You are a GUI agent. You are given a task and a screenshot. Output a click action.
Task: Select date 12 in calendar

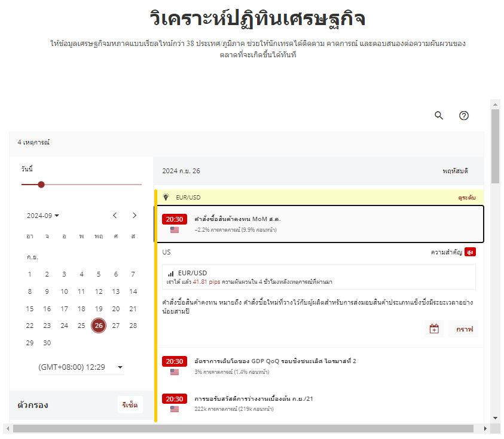click(x=99, y=291)
